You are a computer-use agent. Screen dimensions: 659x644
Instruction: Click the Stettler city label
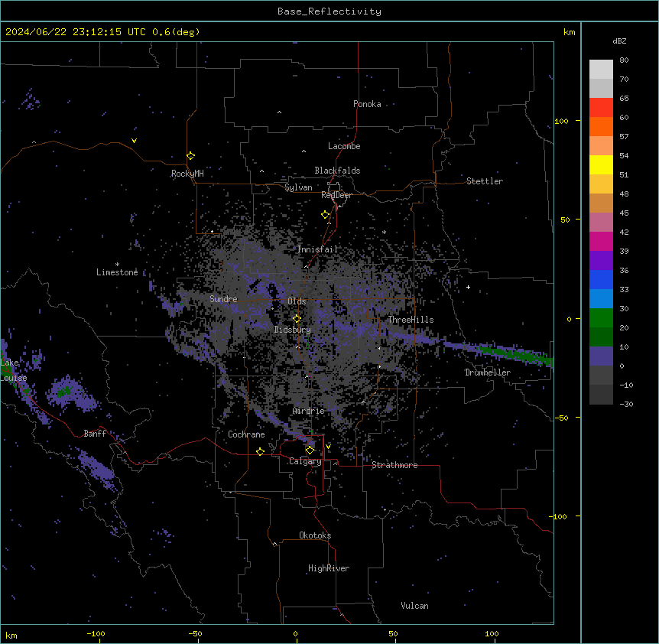(485, 181)
